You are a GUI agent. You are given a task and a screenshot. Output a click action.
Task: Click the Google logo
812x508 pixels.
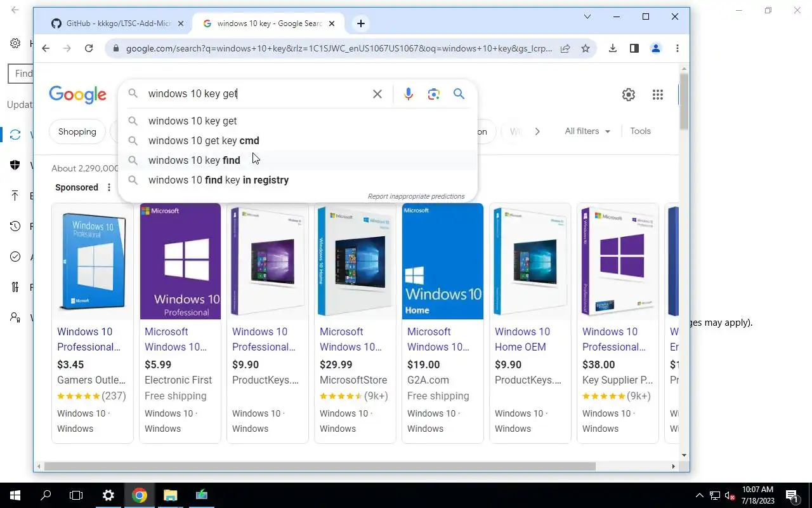point(77,95)
